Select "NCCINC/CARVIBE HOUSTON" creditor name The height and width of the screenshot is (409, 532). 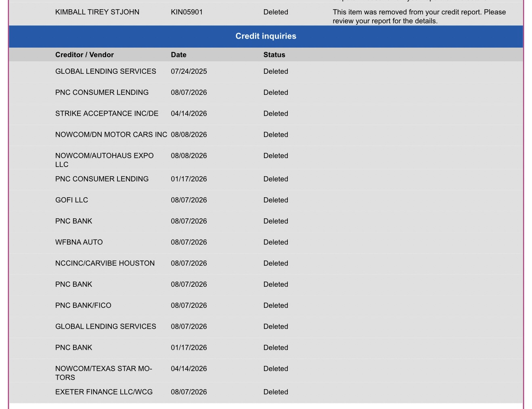[105, 263]
